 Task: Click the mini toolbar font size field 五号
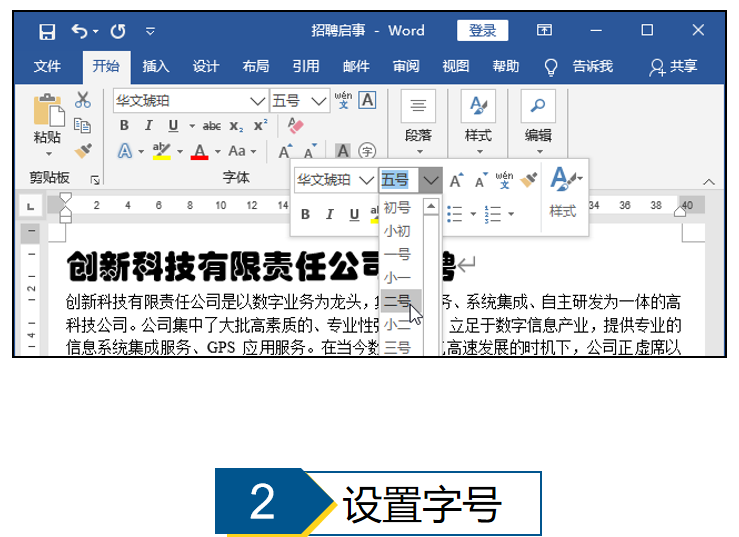[x=398, y=180]
